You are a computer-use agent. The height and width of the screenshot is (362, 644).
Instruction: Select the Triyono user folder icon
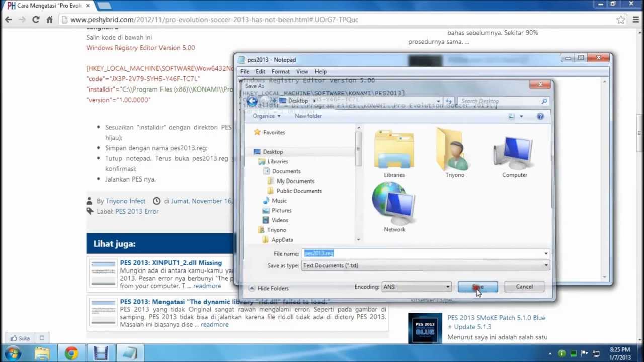coord(454,153)
